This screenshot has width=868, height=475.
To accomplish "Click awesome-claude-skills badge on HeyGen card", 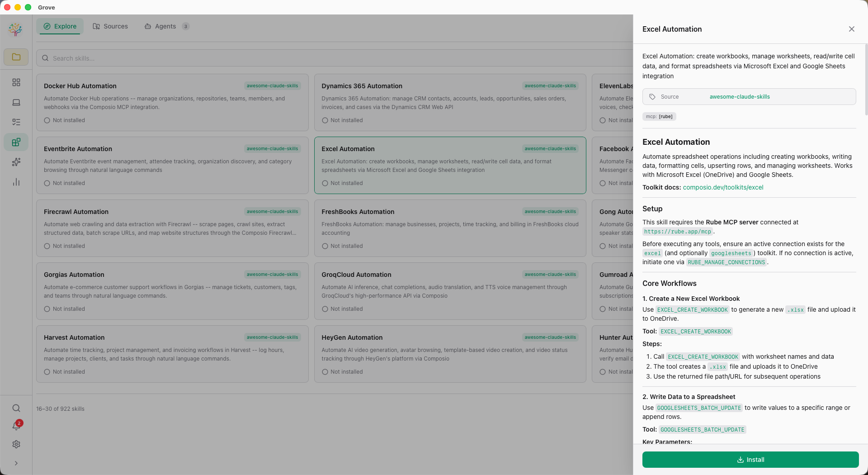I will coord(550,337).
